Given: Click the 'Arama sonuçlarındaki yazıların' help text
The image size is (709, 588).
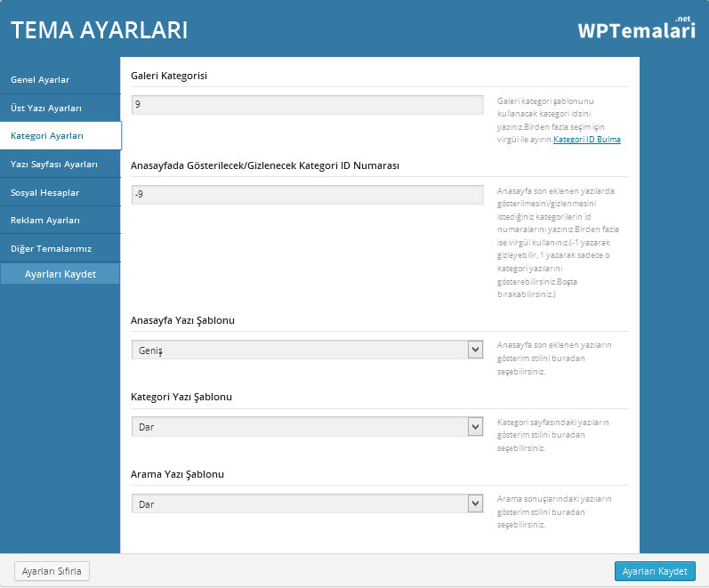Looking at the screenshot, I should tap(554, 499).
